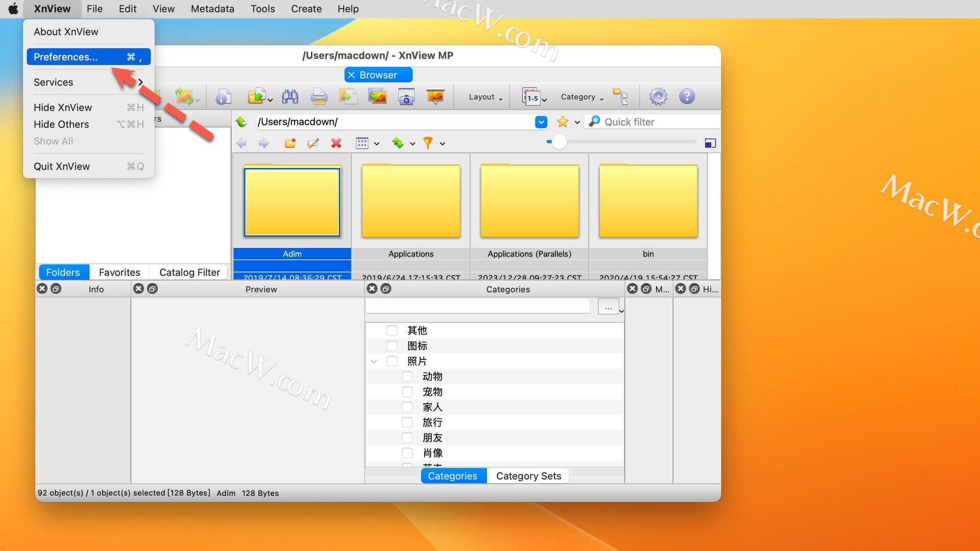Create a new folder icon
The width and height of the screenshot is (980, 551).
[290, 143]
